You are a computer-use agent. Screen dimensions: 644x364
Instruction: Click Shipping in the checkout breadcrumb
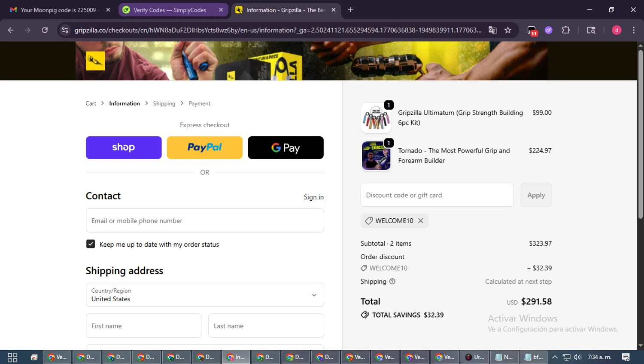[164, 104]
